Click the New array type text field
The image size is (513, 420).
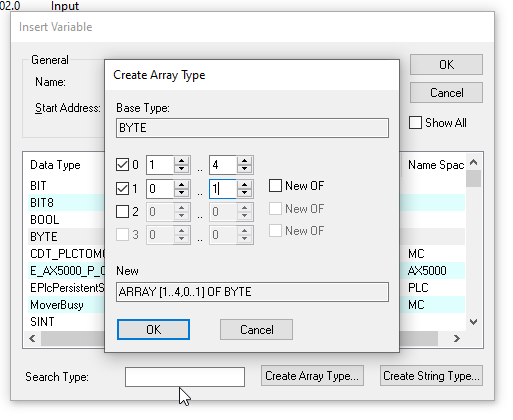pos(252,292)
